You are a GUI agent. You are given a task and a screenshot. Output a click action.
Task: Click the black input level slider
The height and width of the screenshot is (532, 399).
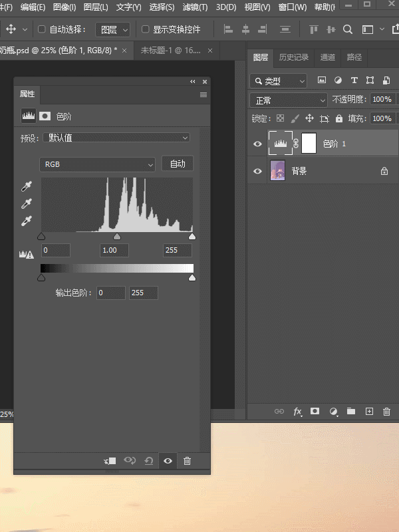tap(41, 237)
